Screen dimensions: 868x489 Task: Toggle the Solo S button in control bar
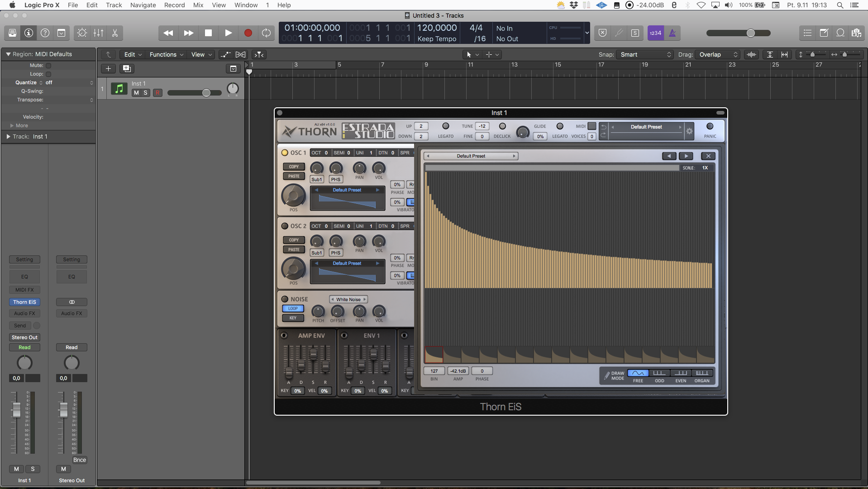(x=635, y=33)
